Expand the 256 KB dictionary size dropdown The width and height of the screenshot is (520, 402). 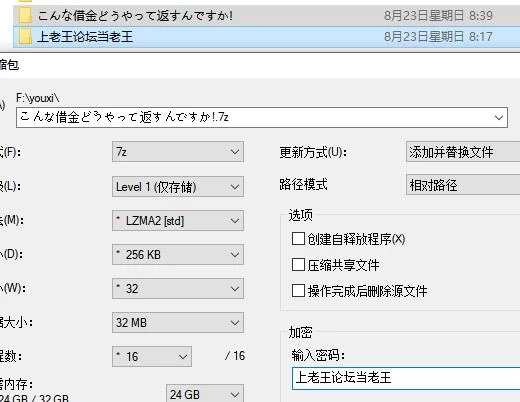(178, 254)
